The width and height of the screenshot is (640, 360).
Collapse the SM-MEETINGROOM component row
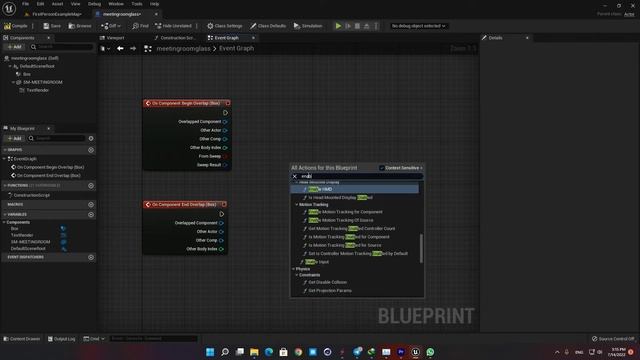(13, 82)
